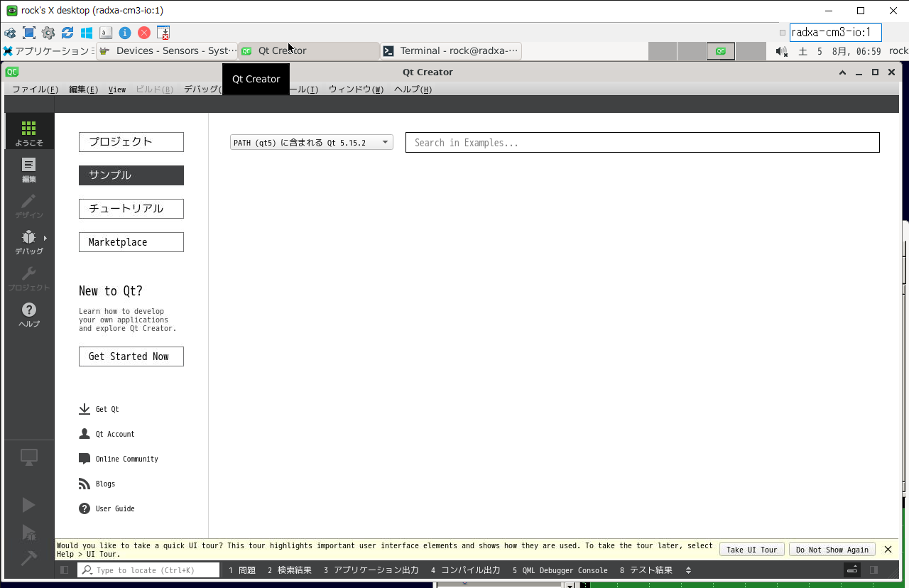Open the 2 検索結果 output pane
Image resolution: width=909 pixels, height=588 pixels.
point(290,570)
